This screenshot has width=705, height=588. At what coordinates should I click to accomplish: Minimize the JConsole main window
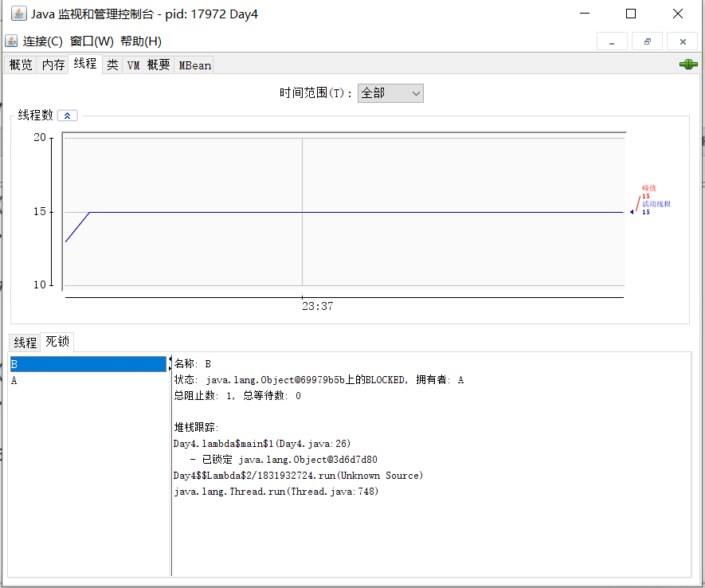coord(585,14)
